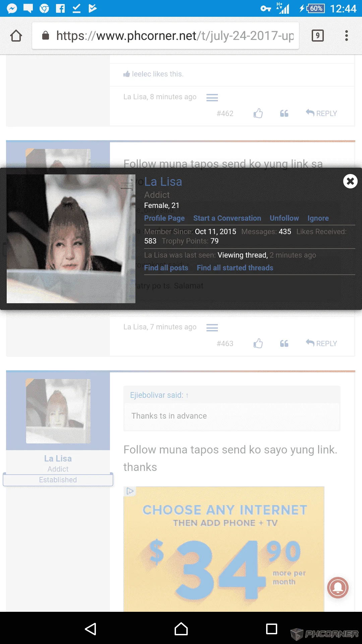362x644 pixels.
Task: Like post #463 with thumbs-up icon
Action: (258, 343)
